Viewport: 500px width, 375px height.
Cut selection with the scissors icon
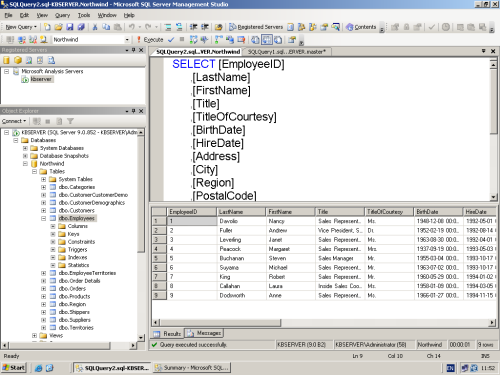[x=95, y=27]
